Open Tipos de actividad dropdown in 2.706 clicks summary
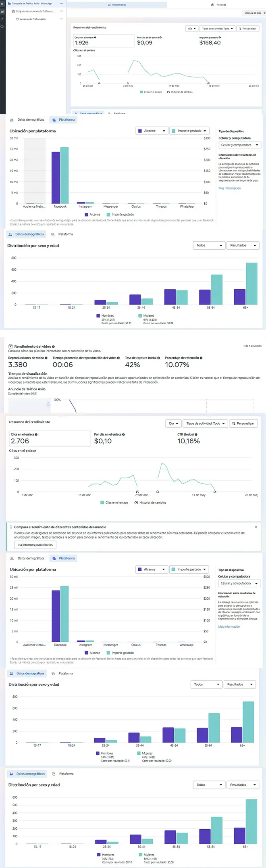Viewport: 266px width, 868px height. click(x=205, y=424)
